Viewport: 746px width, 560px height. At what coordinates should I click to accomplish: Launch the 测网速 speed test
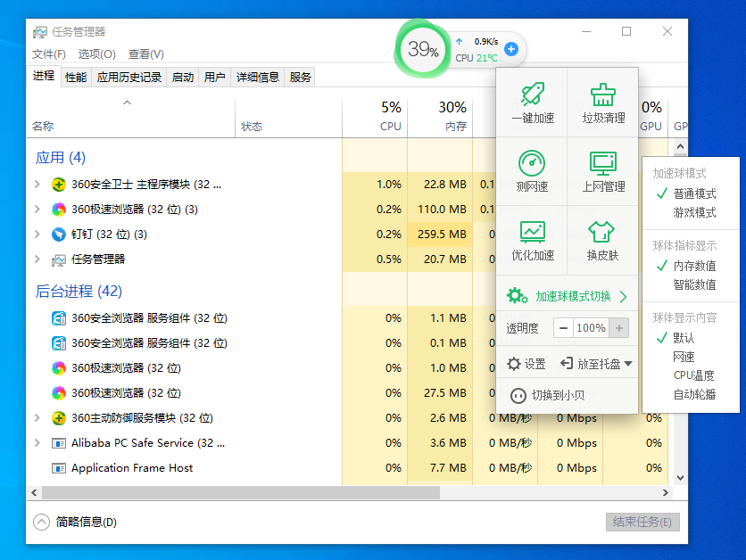[532, 171]
